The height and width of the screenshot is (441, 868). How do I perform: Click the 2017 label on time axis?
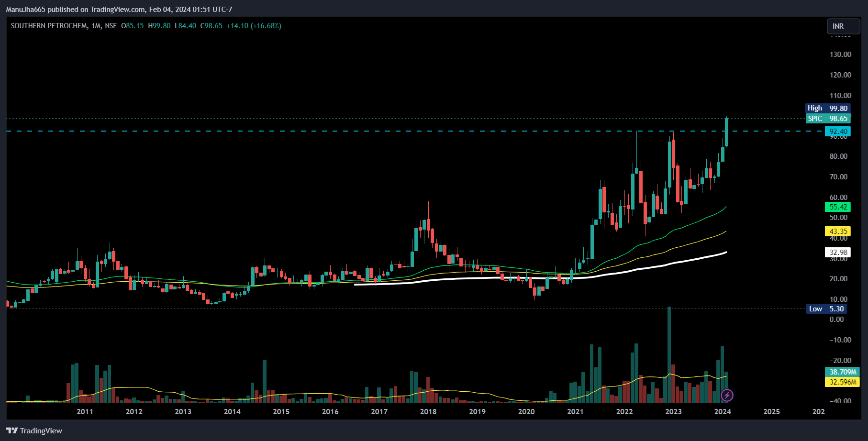coord(379,412)
